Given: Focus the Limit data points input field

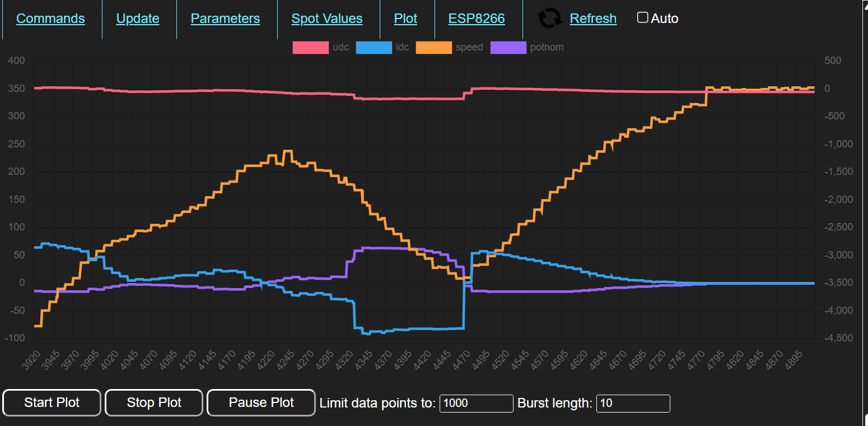Looking at the screenshot, I should 476,403.
